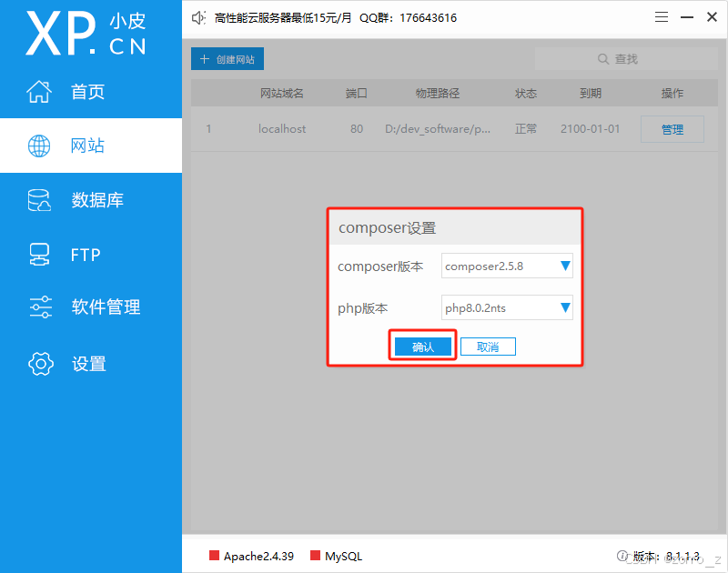Open the hamburger menu icon

(x=662, y=17)
